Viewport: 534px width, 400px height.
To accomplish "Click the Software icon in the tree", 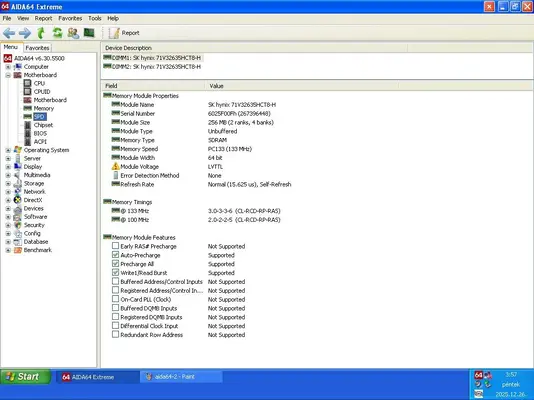I will [x=18, y=217].
